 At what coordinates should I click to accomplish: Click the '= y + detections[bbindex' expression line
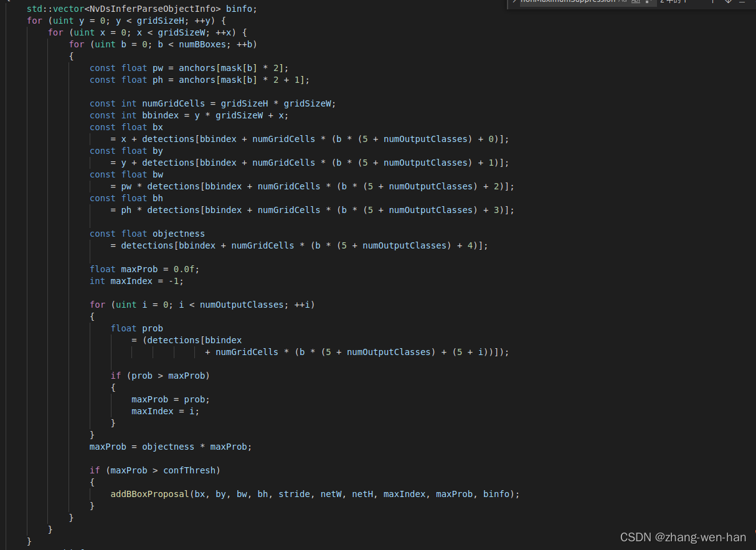pyautogui.click(x=310, y=163)
